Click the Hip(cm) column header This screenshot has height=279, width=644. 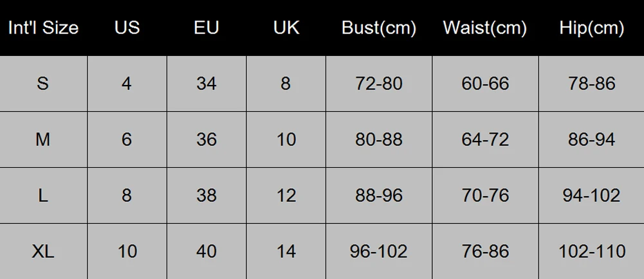point(592,28)
